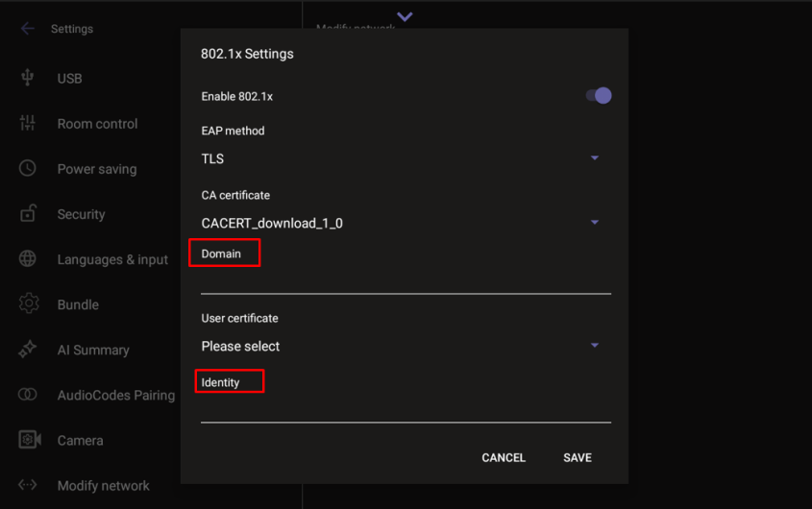
Task: Click the Languages & input globe icon
Action: (28, 259)
